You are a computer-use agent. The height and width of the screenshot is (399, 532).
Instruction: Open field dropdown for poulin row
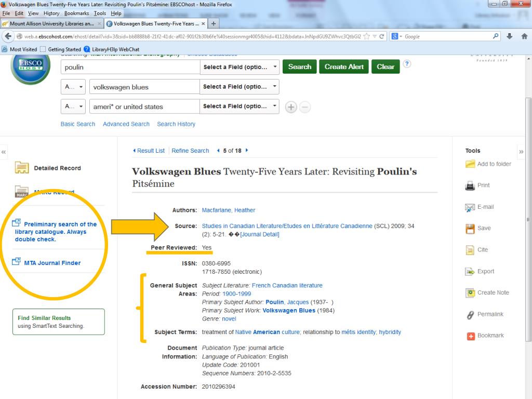240,67
